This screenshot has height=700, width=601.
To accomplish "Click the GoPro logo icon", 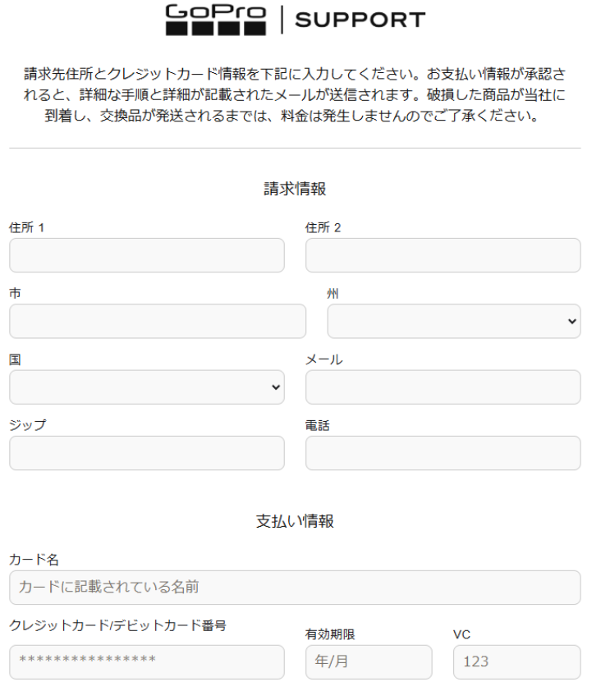I will pos(216,20).
